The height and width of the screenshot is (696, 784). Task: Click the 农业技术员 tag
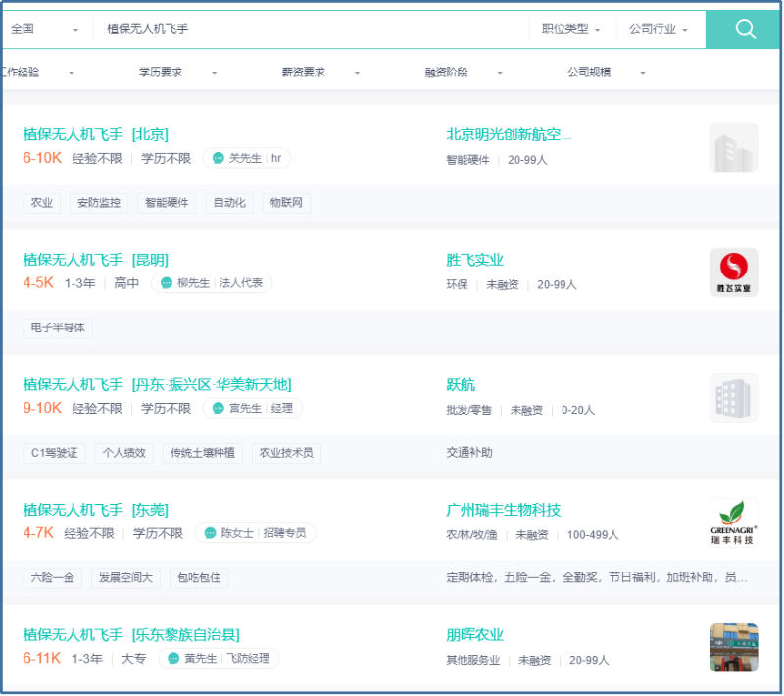pos(286,453)
